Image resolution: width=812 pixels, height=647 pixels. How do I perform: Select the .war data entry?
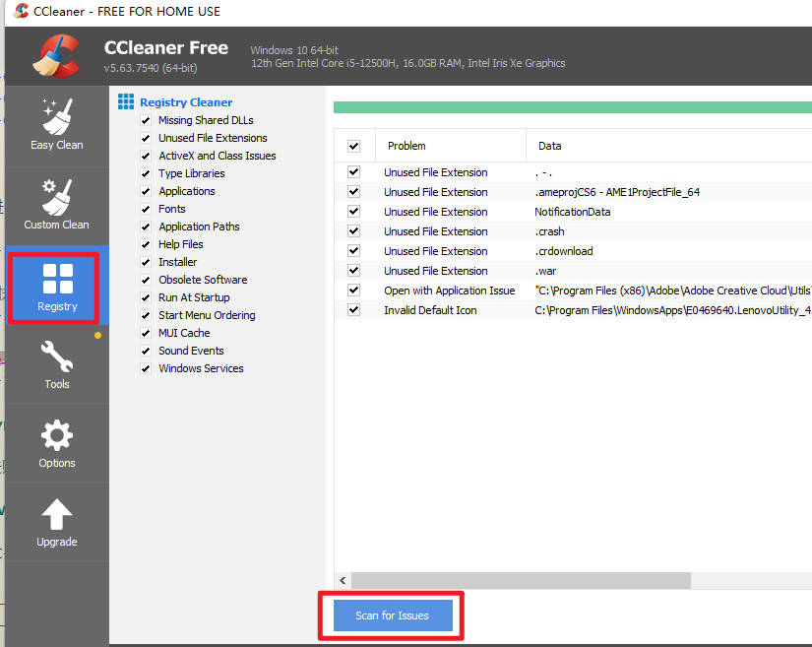[546, 271]
